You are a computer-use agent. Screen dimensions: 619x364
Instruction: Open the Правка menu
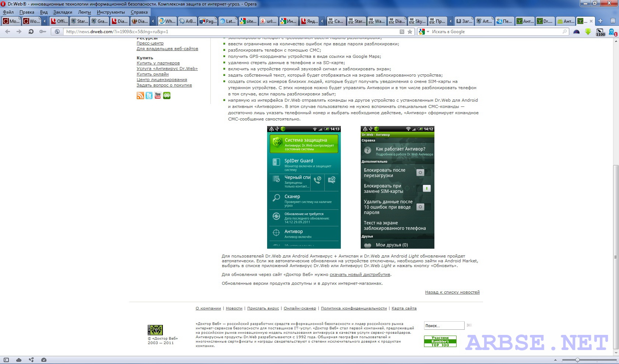pos(27,12)
